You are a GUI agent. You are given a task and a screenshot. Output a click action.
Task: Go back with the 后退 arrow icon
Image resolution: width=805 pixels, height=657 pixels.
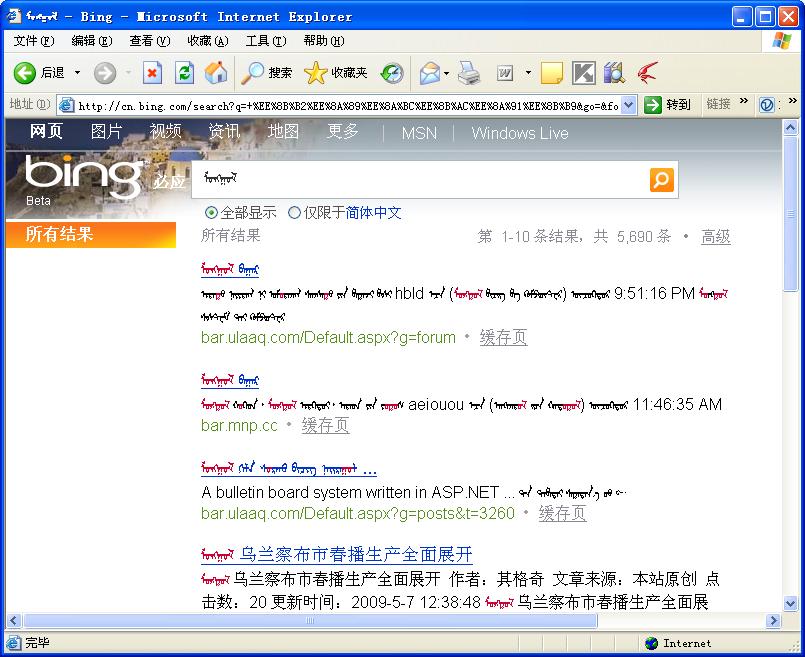pos(24,73)
